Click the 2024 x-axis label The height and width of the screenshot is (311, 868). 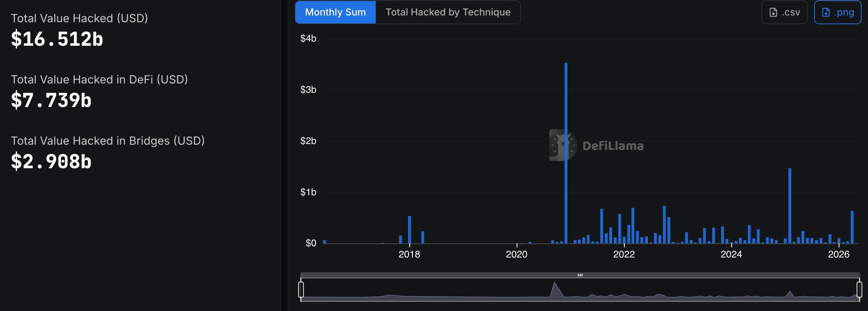[731, 254]
